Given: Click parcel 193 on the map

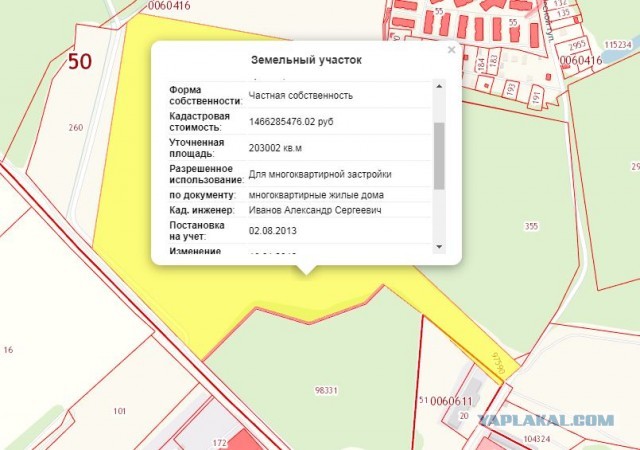Looking at the screenshot, I should pyautogui.click(x=511, y=89).
